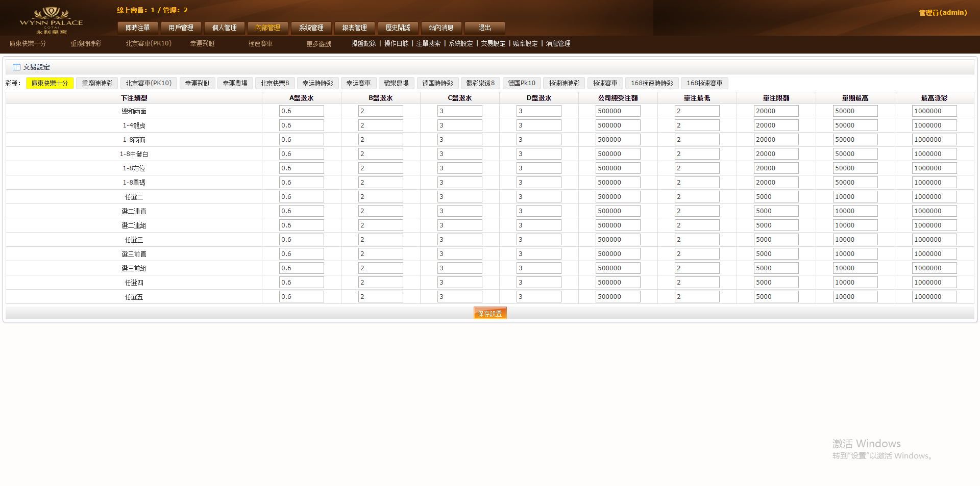Viewport: 980px width, 486px height.
Task: Open the 報表管理 menu
Action: 355,28
